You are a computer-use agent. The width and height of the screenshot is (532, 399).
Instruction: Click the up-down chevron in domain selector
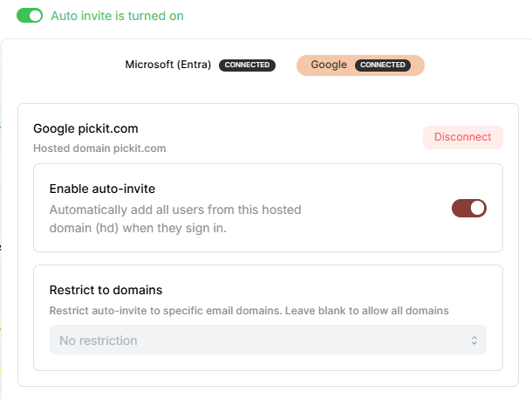point(474,340)
